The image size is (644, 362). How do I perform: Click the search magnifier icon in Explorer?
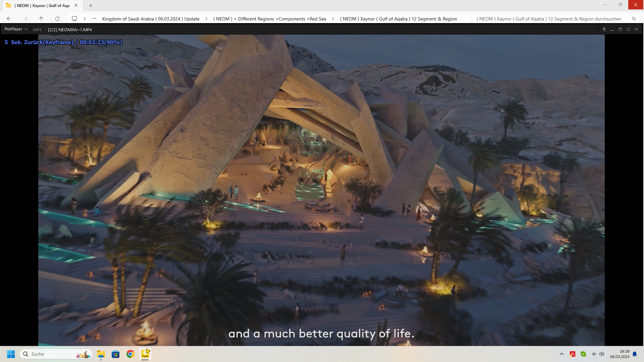(634, 19)
